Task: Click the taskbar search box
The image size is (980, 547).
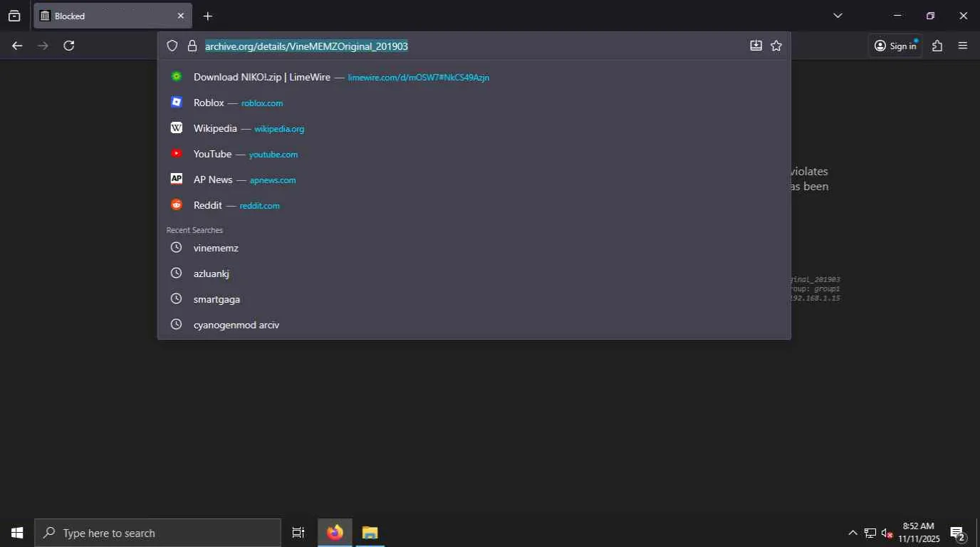Action: (x=157, y=533)
